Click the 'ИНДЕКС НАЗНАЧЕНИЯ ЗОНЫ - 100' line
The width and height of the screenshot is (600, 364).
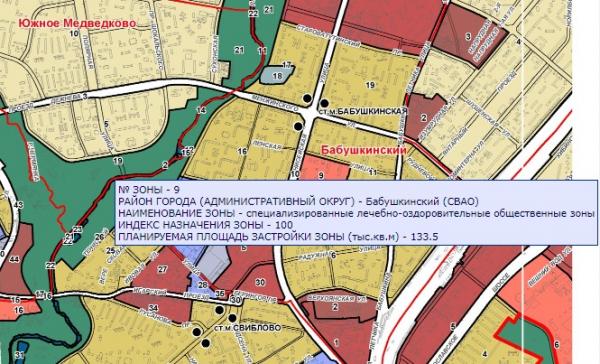click(x=206, y=225)
